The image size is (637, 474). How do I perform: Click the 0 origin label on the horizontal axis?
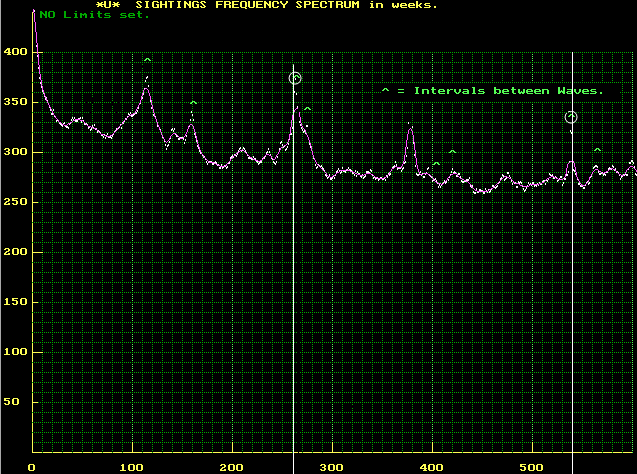(32, 467)
